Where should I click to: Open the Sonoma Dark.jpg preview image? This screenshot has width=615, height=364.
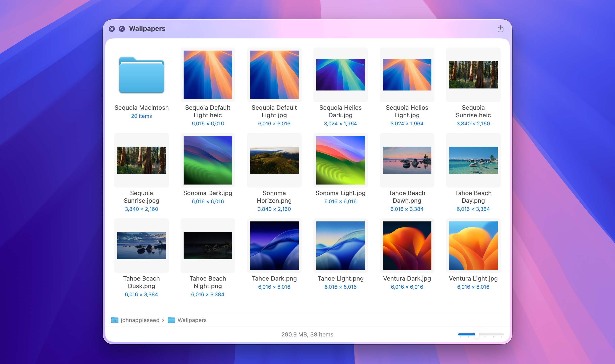pos(208,160)
